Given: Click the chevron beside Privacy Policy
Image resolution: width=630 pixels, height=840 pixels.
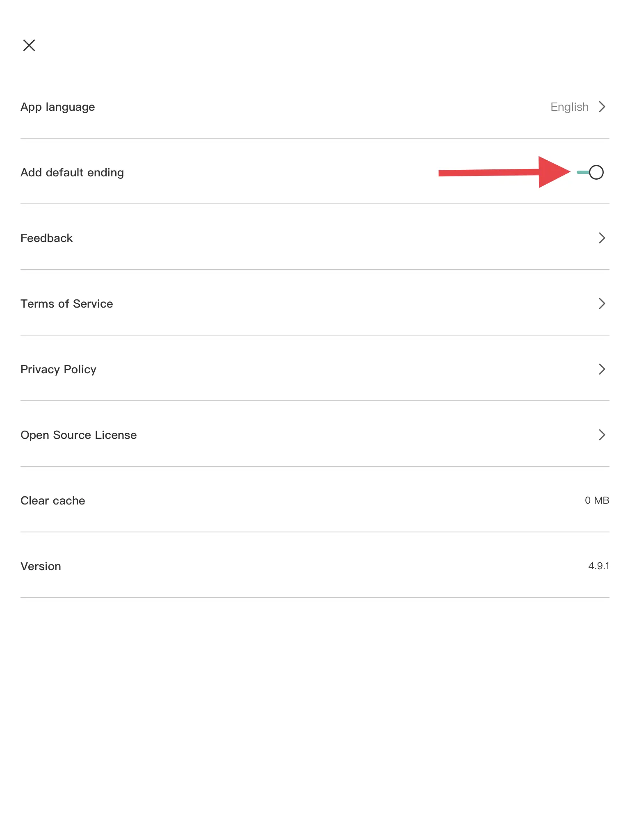Looking at the screenshot, I should (x=602, y=369).
